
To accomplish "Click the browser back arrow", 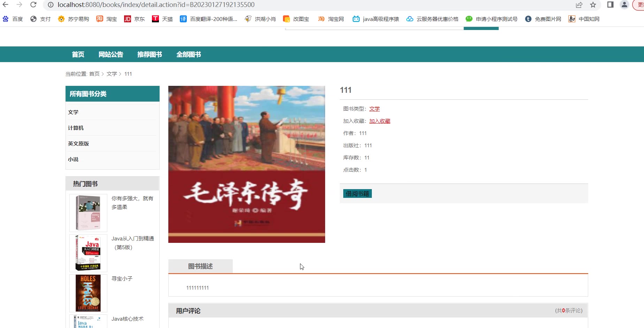I will click(x=6, y=5).
